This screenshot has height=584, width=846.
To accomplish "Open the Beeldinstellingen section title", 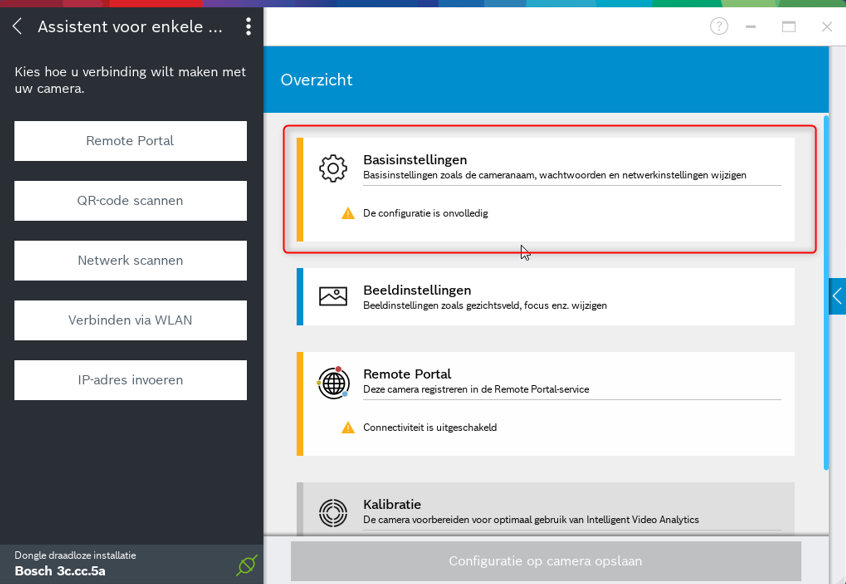I will [417, 290].
